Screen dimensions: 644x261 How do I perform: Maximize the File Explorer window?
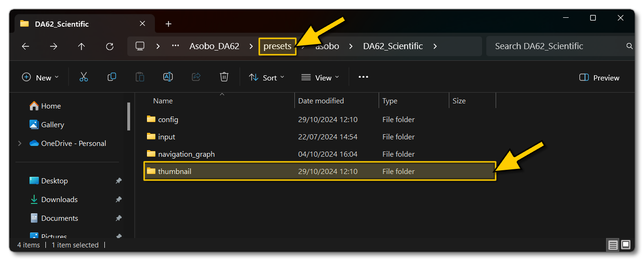[x=593, y=18]
